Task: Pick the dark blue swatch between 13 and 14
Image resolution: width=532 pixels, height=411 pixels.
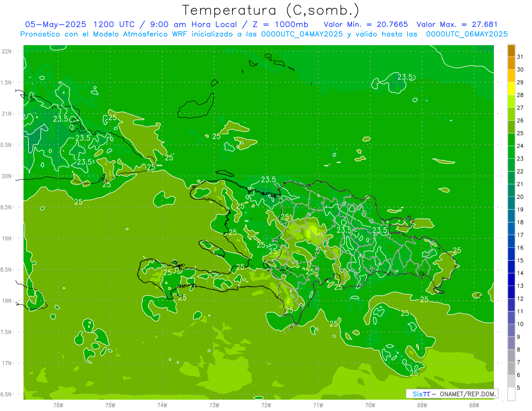Action: (x=511, y=279)
